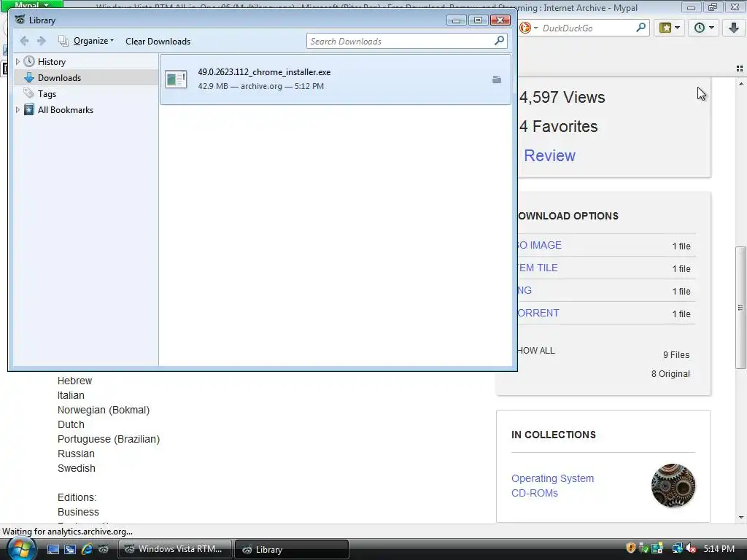Select Tags in the Library sidebar

pyautogui.click(x=47, y=94)
